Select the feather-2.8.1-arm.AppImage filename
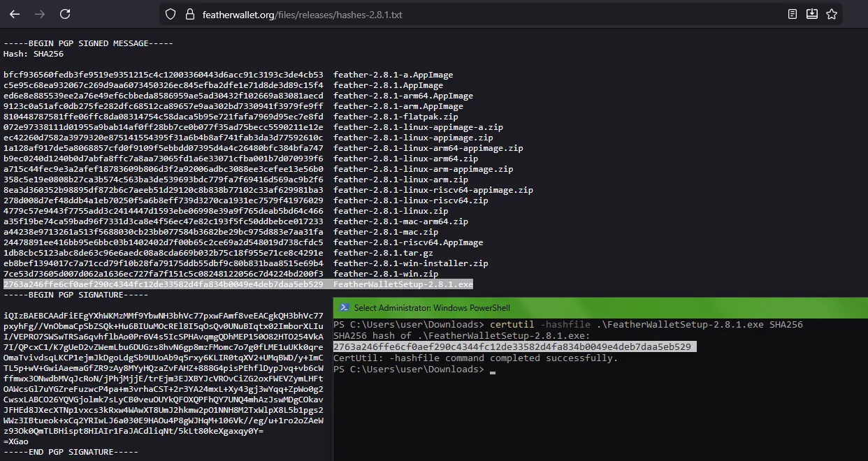The width and height of the screenshot is (868, 461). pos(398,106)
